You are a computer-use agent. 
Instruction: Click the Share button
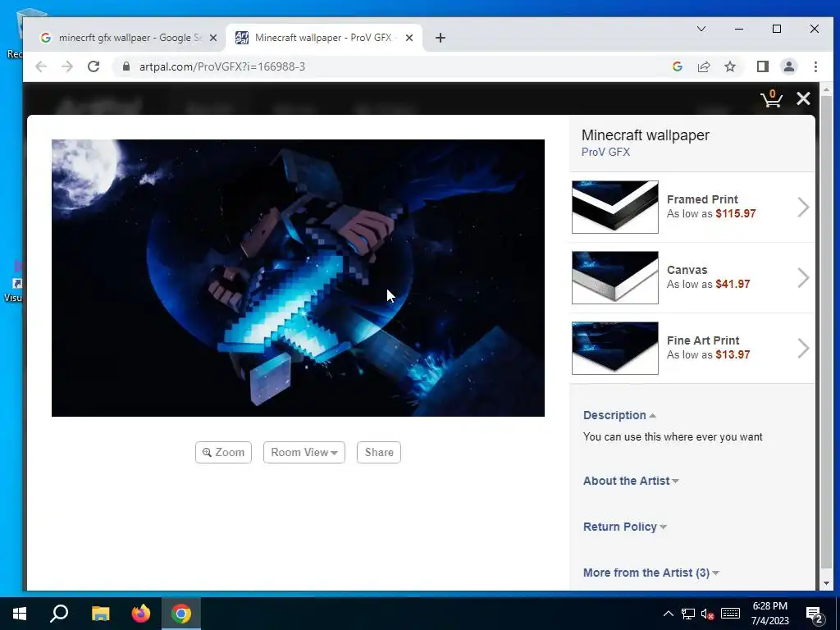[379, 452]
